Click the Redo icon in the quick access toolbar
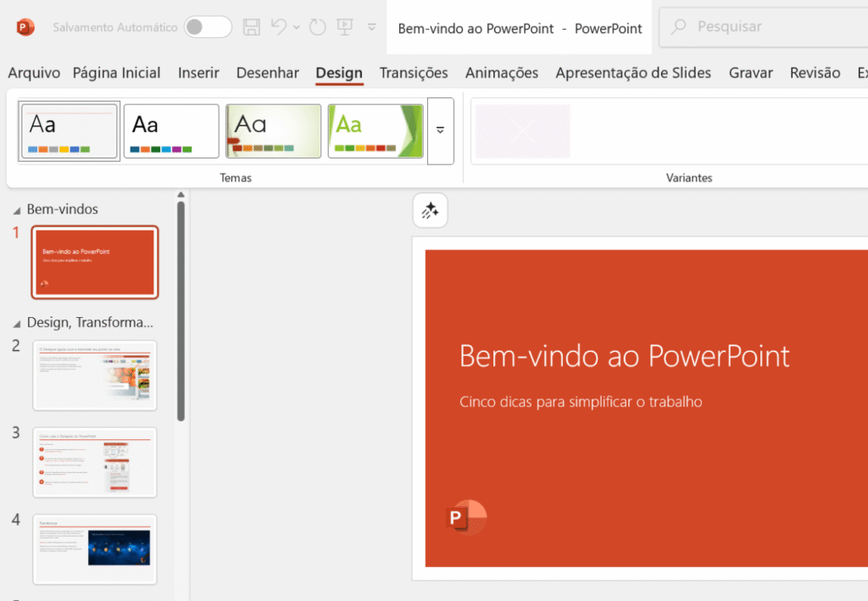 317,27
